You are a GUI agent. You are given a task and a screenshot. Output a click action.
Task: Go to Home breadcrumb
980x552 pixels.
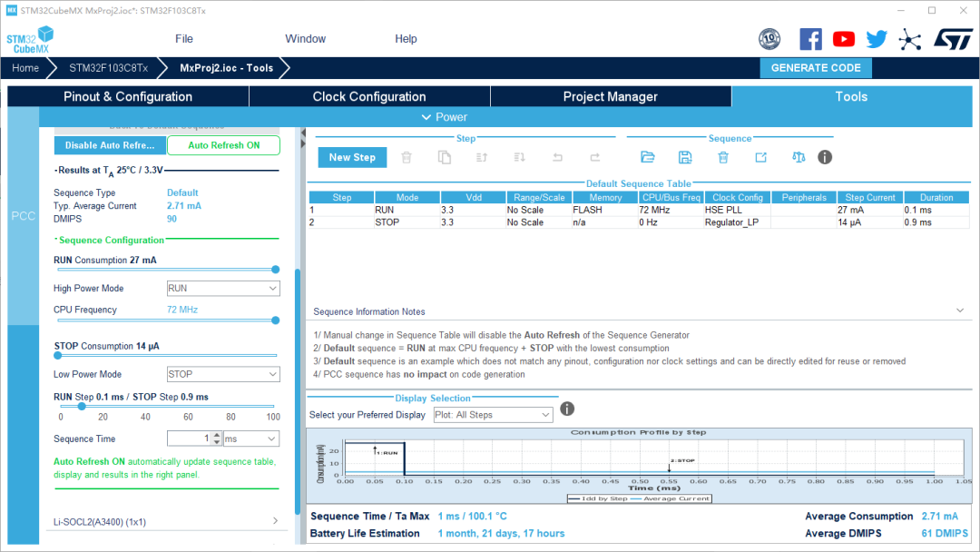point(25,67)
